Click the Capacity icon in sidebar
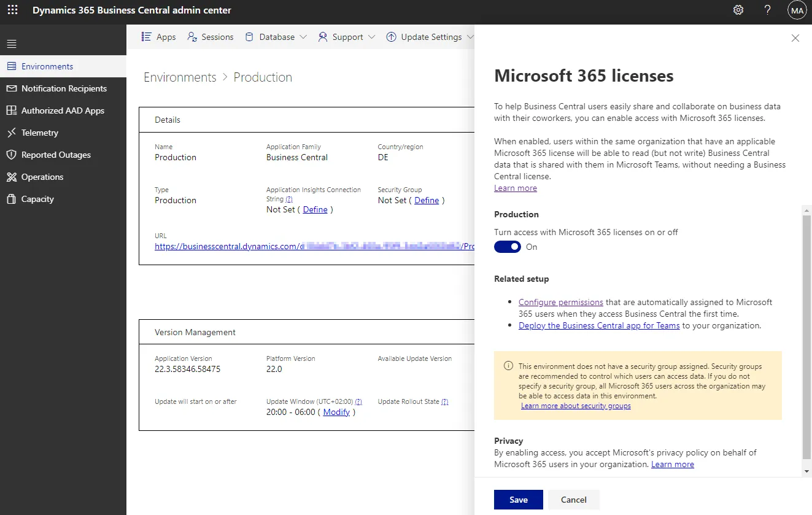The image size is (812, 515). coord(11,199)
